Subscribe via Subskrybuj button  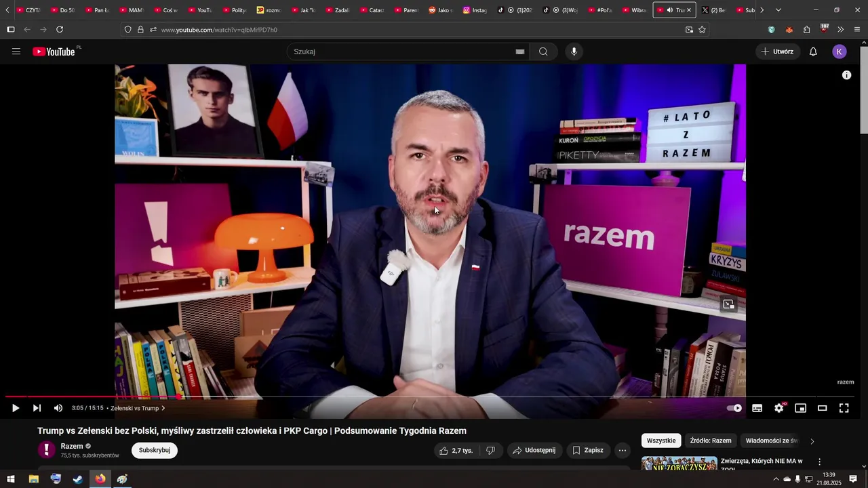[155, 450]
